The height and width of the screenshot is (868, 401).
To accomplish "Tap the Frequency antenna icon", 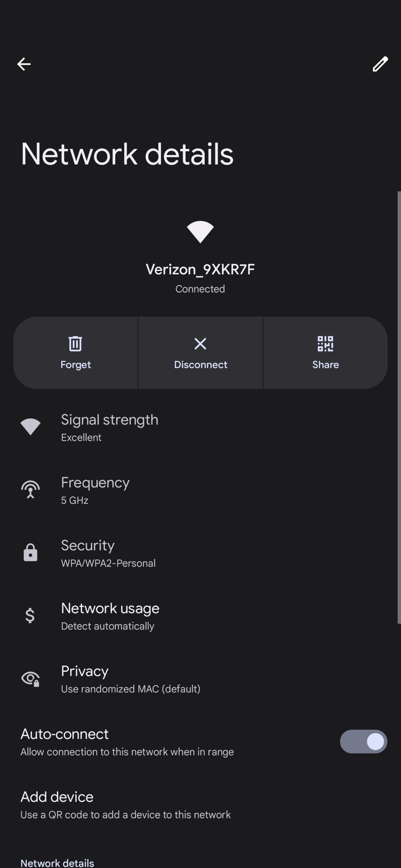I will point(31,490).
